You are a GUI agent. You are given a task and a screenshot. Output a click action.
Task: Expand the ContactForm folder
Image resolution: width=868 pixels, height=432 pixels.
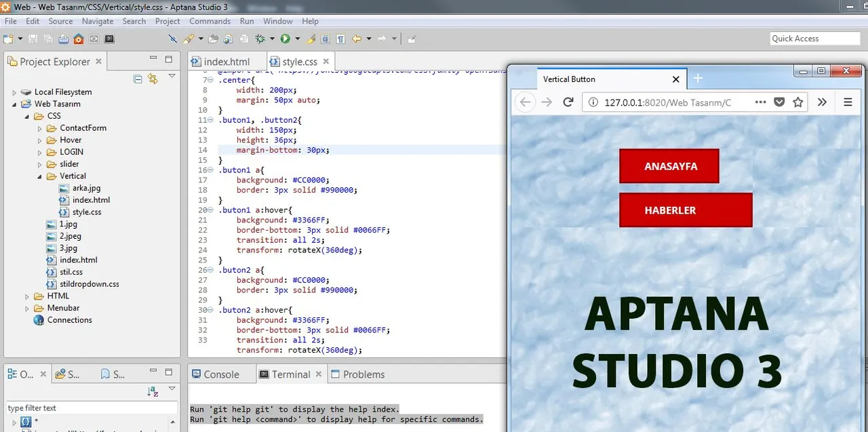point(39,128)
